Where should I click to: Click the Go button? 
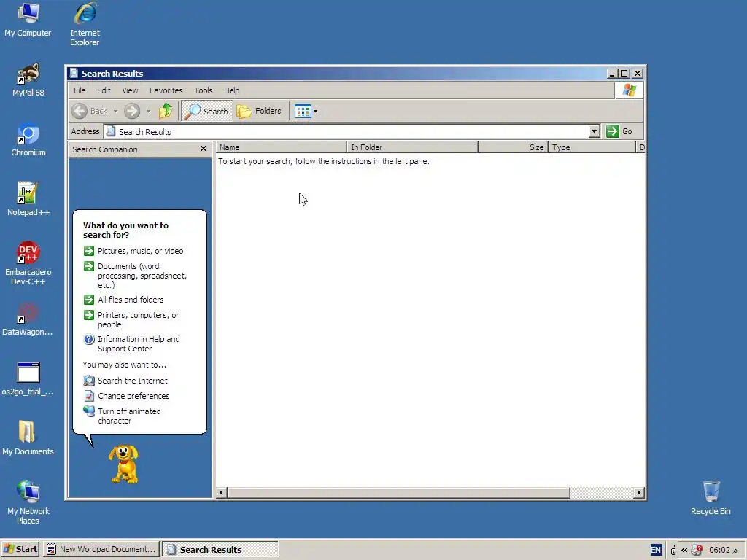click(x=619, y=131)
